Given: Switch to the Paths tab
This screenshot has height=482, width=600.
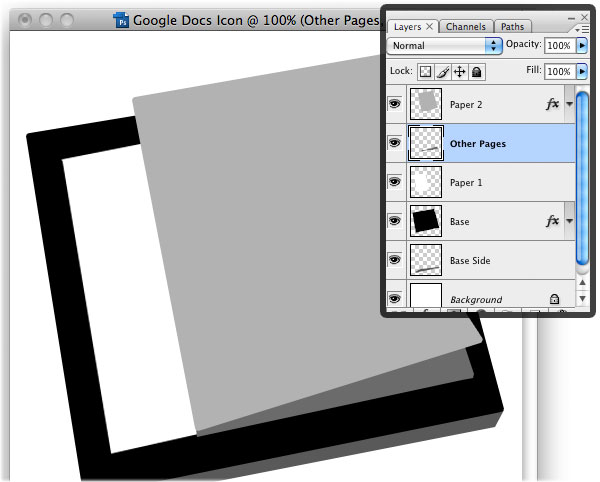Looking at the screenshot, I should pos(512,27).
